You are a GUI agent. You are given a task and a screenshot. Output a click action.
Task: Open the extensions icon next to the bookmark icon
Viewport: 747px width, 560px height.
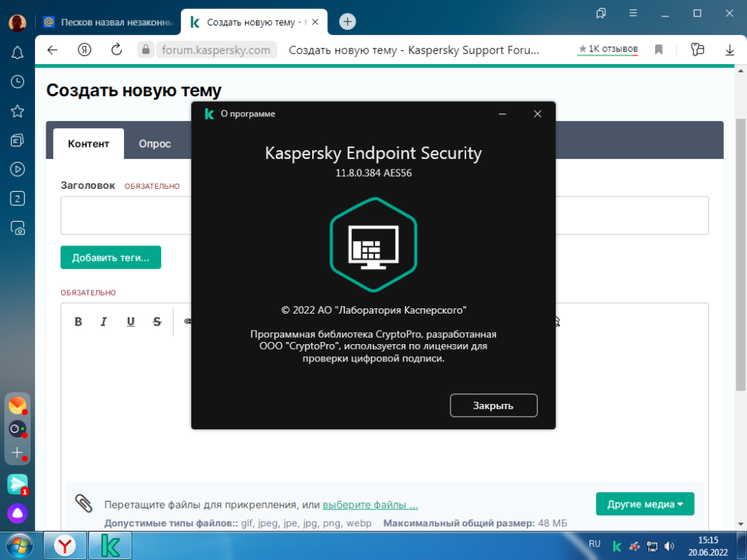coord(697,49)
